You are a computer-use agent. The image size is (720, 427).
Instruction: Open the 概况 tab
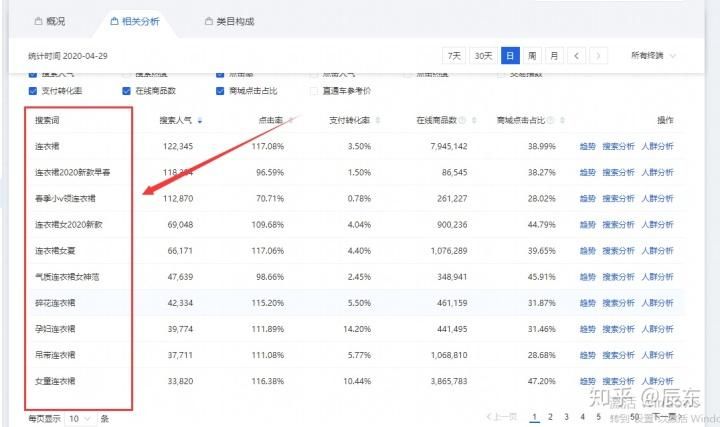pos(50,21)
